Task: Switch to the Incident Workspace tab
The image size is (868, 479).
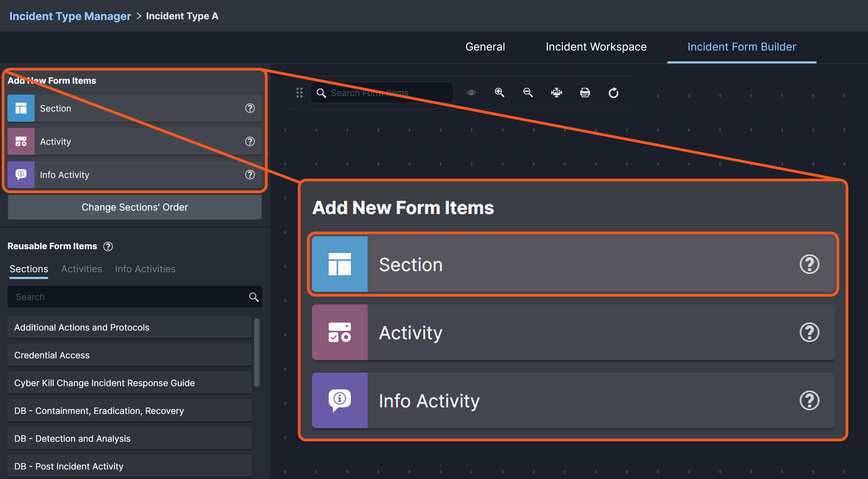Action: point(596,47)
